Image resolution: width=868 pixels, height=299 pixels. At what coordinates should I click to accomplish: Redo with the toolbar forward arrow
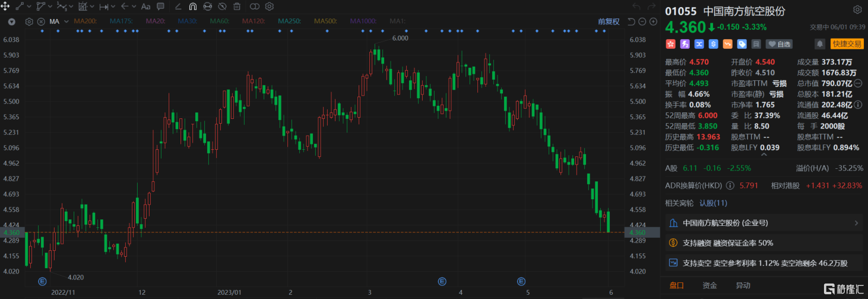tap(652, 7)
